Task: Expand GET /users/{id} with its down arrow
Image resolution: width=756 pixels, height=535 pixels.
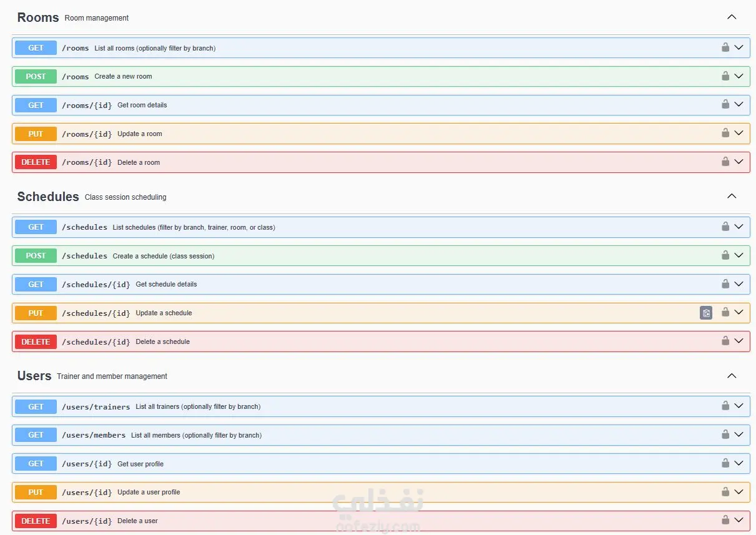Action: point(739,463)
